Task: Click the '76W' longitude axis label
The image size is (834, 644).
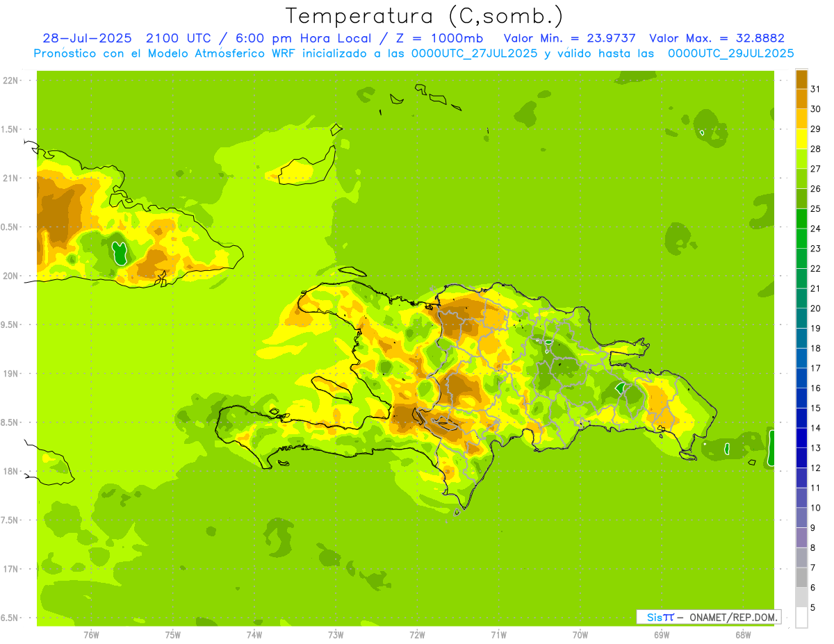Action: pos(91,635)
